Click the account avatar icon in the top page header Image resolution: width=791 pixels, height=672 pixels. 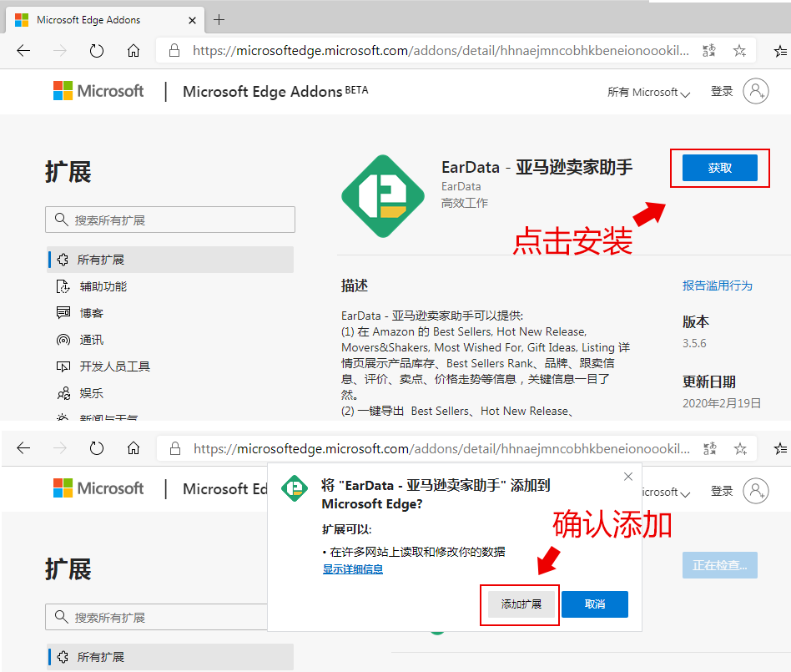756,91
